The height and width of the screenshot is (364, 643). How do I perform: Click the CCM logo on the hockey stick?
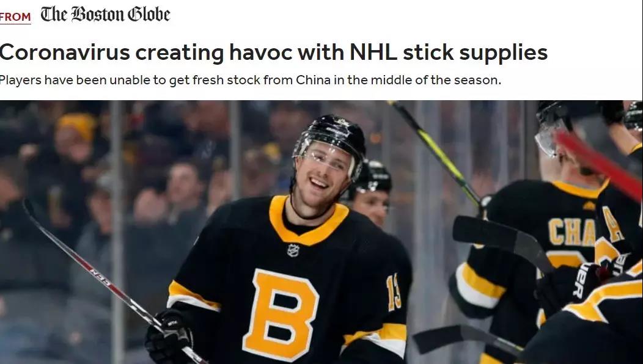click(x=100, y=278)
